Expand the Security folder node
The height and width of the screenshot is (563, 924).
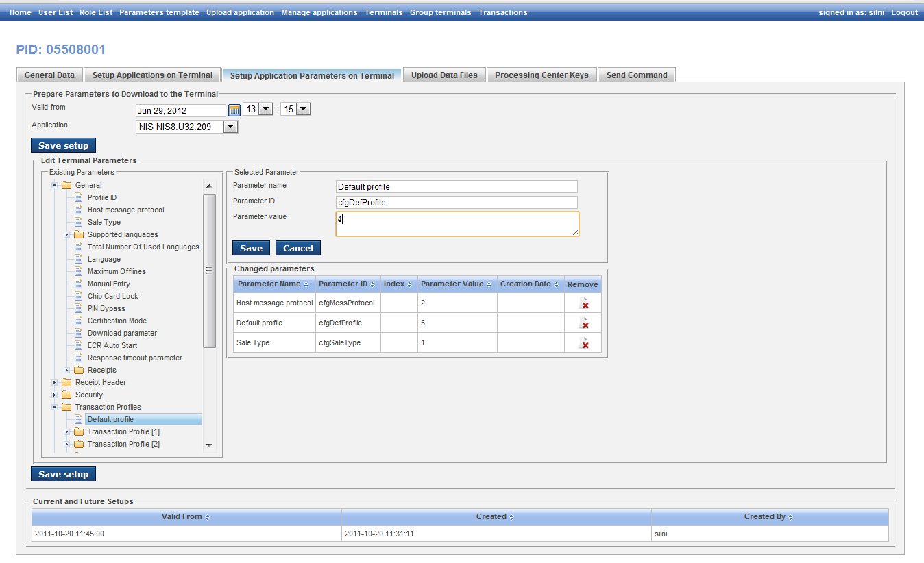(x=54, y=395)
